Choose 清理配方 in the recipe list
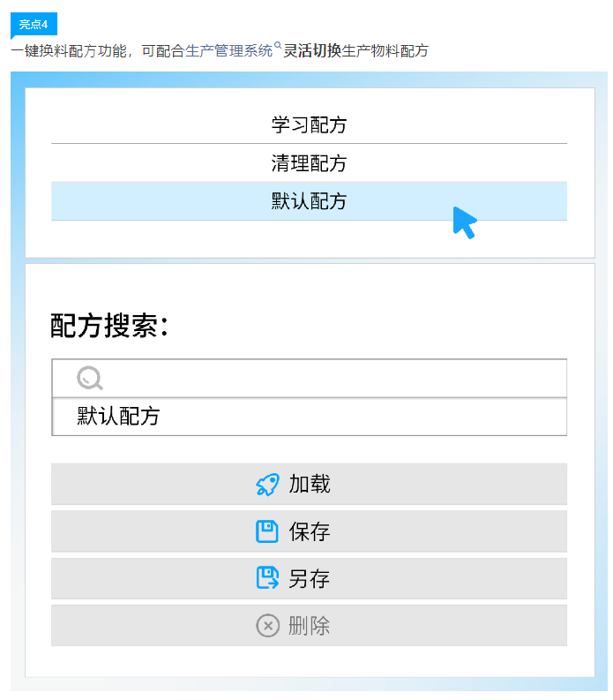This screenshot has height=700, width=613. click(309, 163)
